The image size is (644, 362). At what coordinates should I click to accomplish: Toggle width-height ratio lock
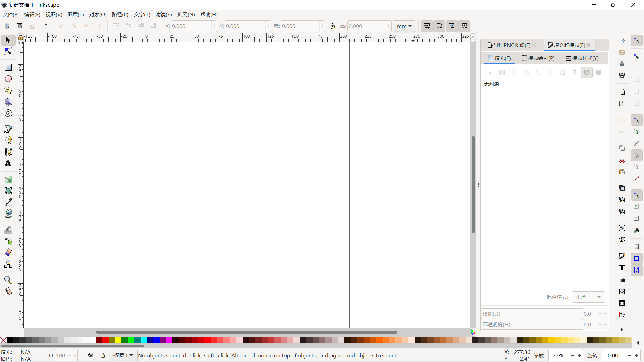tap(333, 26)
